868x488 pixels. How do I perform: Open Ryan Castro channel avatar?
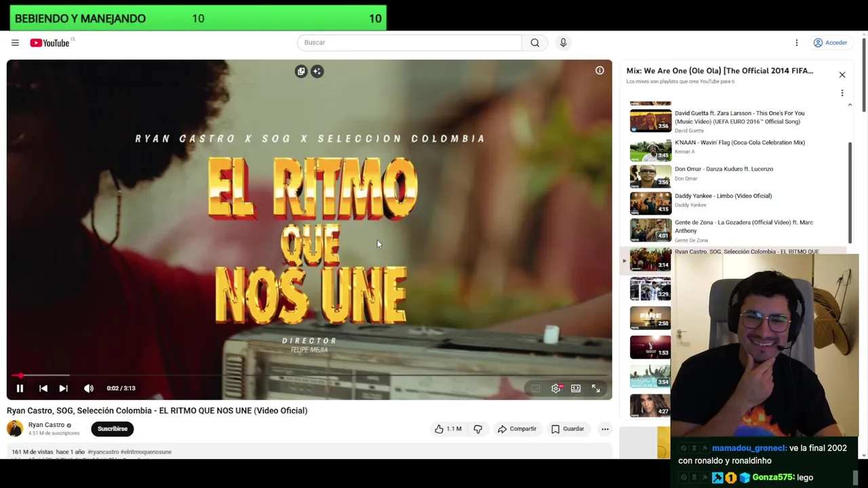point(15,428)
